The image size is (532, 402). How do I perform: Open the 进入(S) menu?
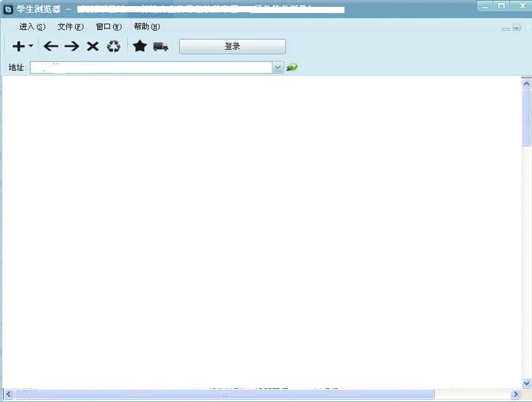pyautogui.click(x=32, y=27)
